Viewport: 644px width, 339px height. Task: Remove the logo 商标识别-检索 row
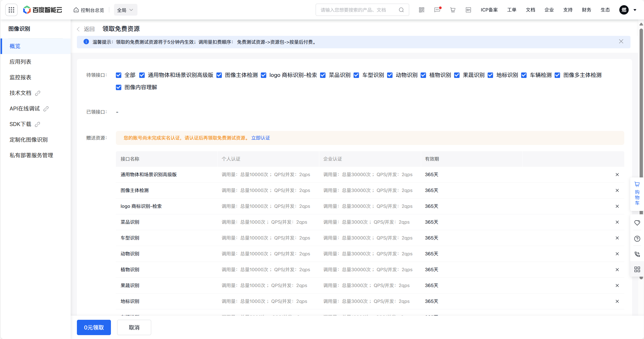pos(617,206)
